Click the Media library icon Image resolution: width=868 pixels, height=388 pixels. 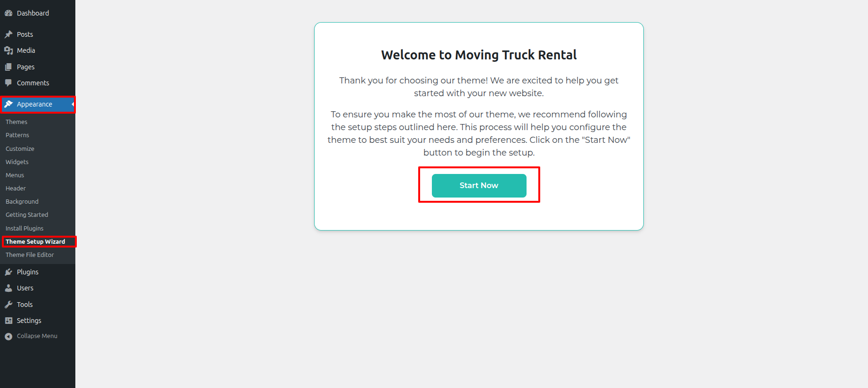(8, 50)
